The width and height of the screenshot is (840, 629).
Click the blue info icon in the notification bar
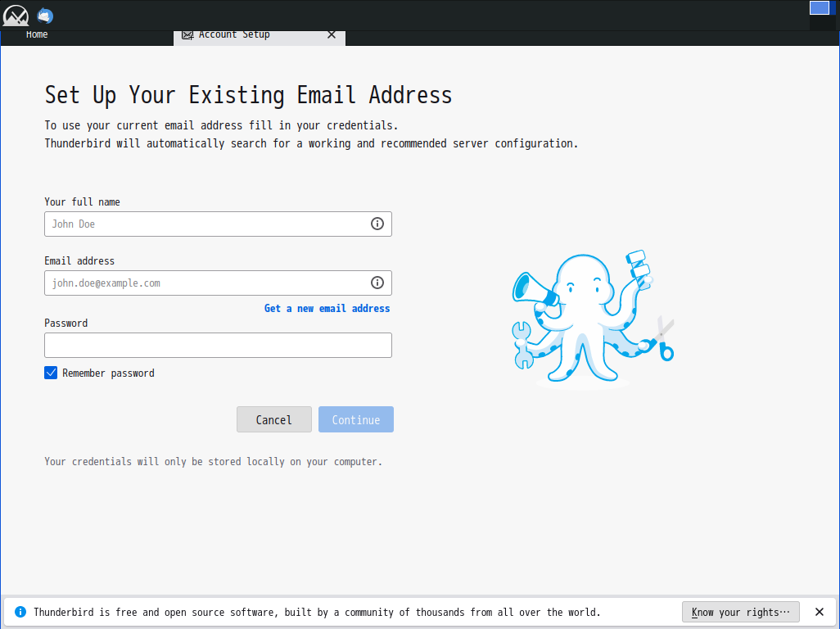tap(20, 612)
